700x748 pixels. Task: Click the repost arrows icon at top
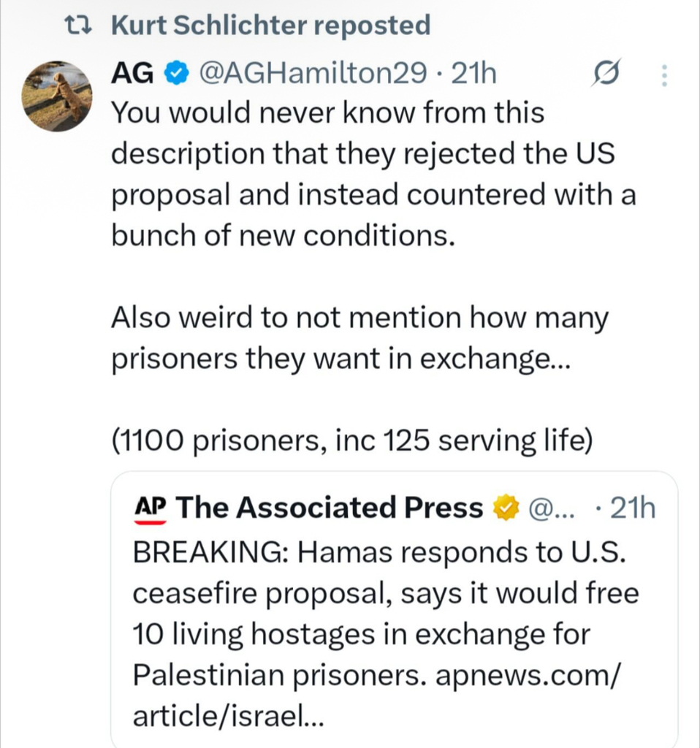click(78, 26)
